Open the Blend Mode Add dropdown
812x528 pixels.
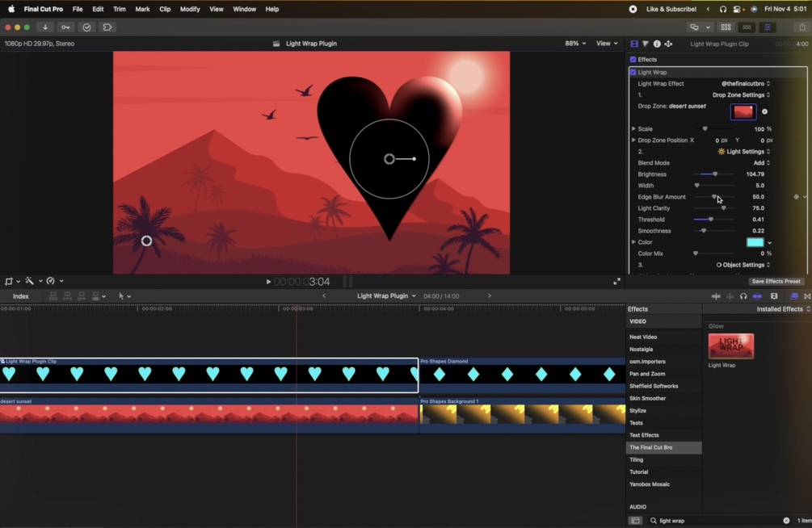(x=761, y=163)
